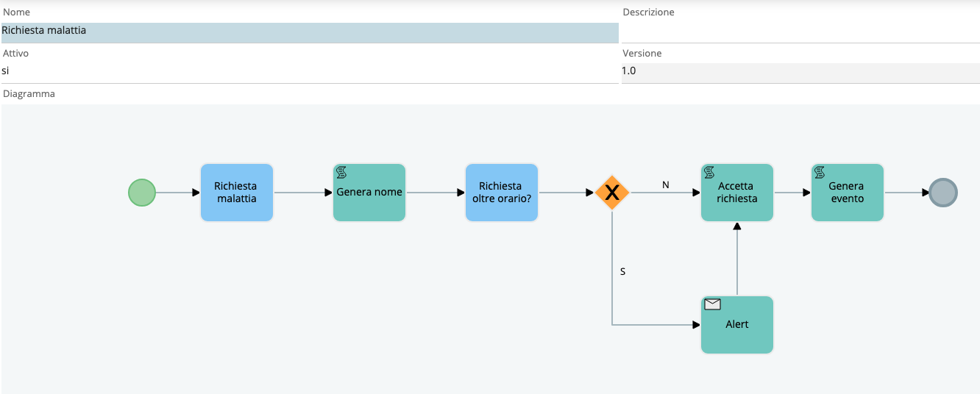Click the Versione field showing 1.0
The height and width of the screenshot is (394, 980).
pos(800,73)
